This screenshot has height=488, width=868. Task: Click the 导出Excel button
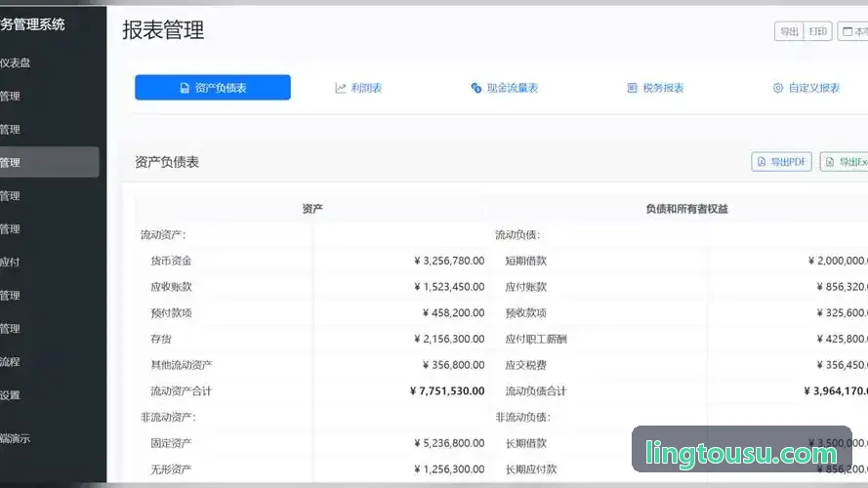pyautogui.click(x=845, y=162)
